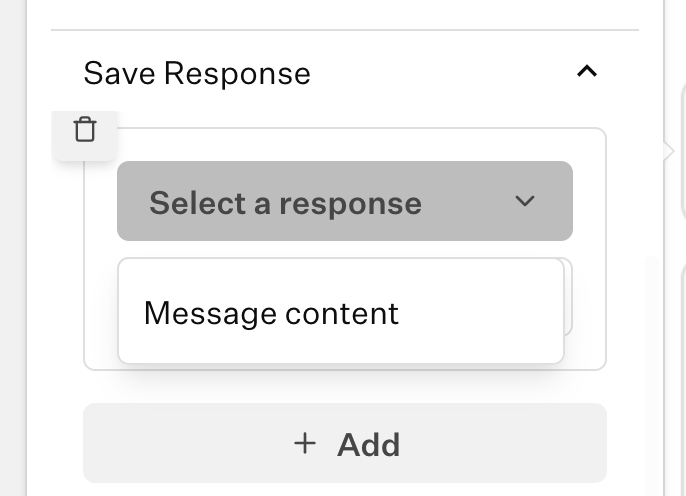Click empty header space between title and chevron
Viewport: 686px width, 496px height.
pyautogui.click(x=442, y=72)
